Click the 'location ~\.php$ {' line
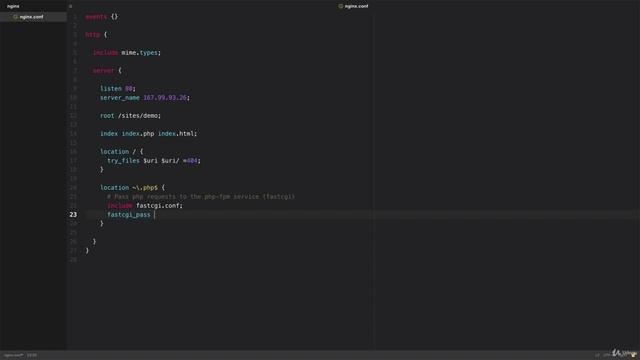The width and height of the screenshot is (640, 360). click(132, 187)
